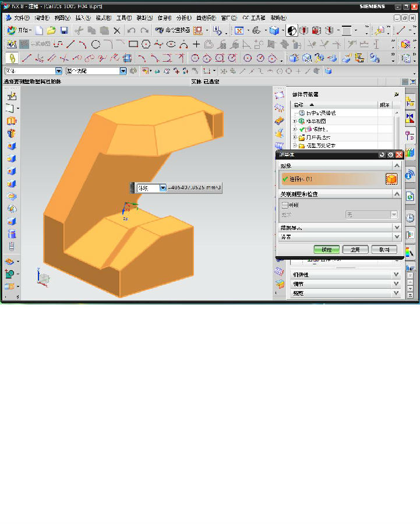
Task: Click the Undo arrow icon
Action: point(131,30)
